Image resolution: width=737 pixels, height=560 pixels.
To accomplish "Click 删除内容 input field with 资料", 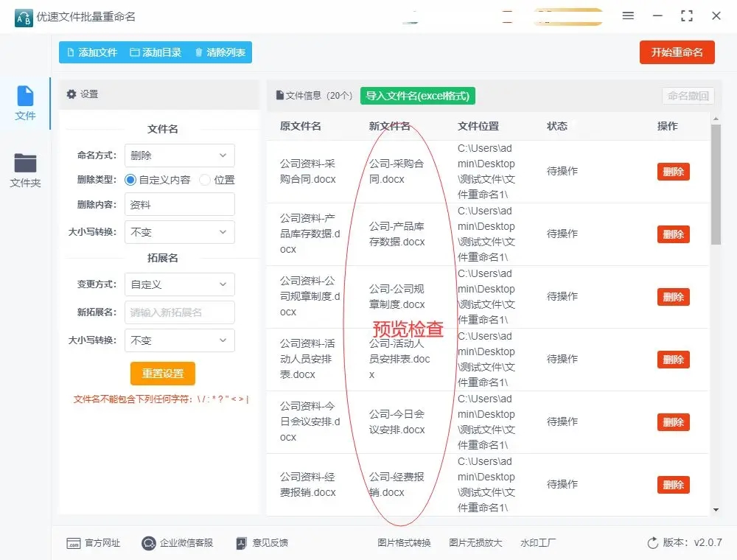I will click(180, 205).
